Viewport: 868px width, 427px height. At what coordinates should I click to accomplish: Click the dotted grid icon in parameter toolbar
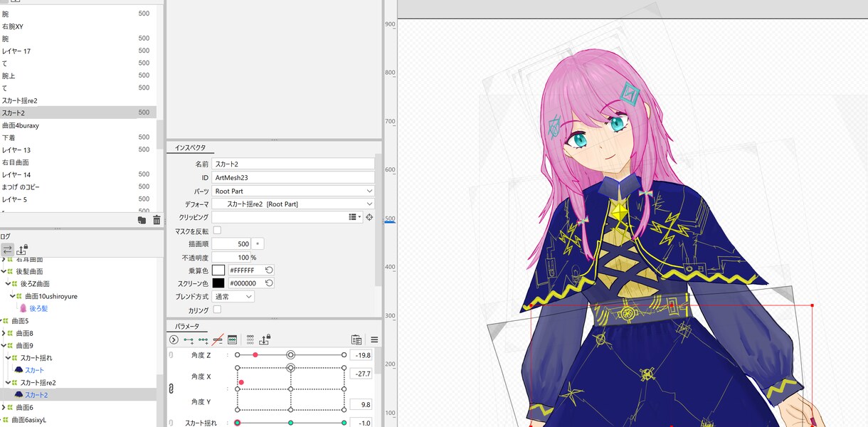click(x=250, y=339)
